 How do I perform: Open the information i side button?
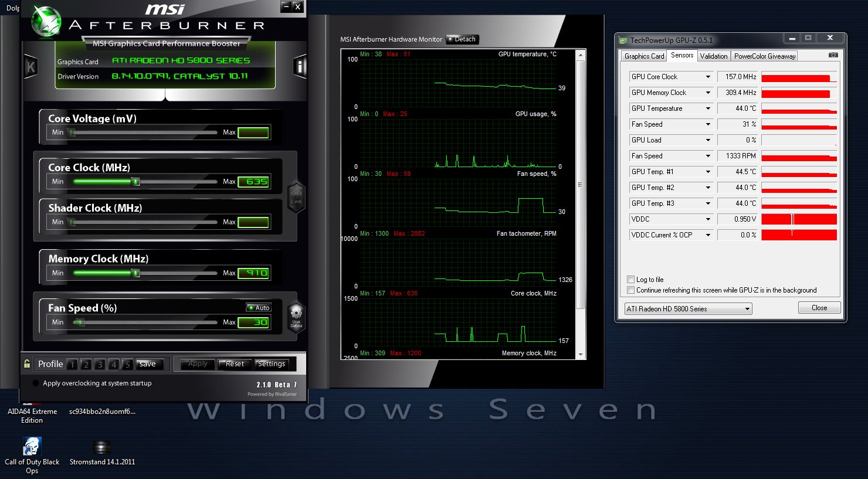[300, 66]
